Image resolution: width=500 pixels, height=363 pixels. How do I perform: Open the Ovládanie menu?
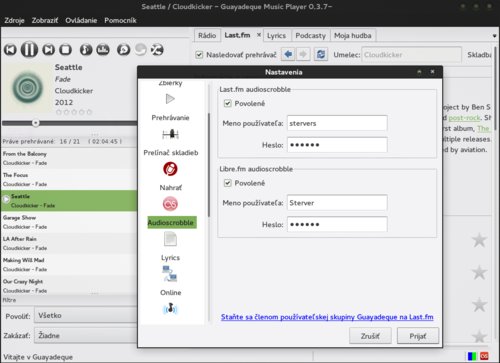[x=81, y=20]
